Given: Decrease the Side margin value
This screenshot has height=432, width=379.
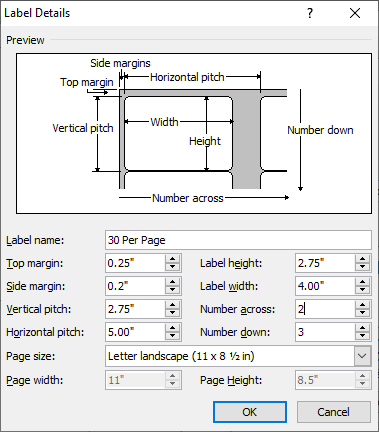Looking at the screenshot, I should tap(173, 290).
